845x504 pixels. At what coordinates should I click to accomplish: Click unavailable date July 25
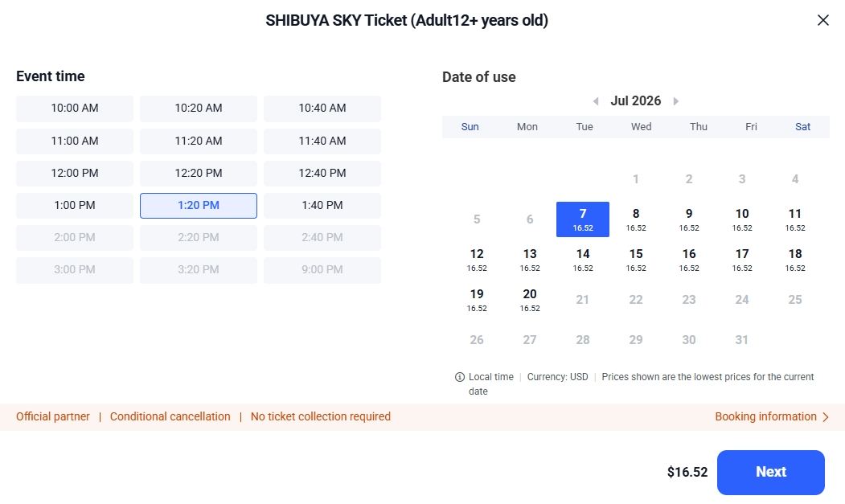click(x=795, y=300)
